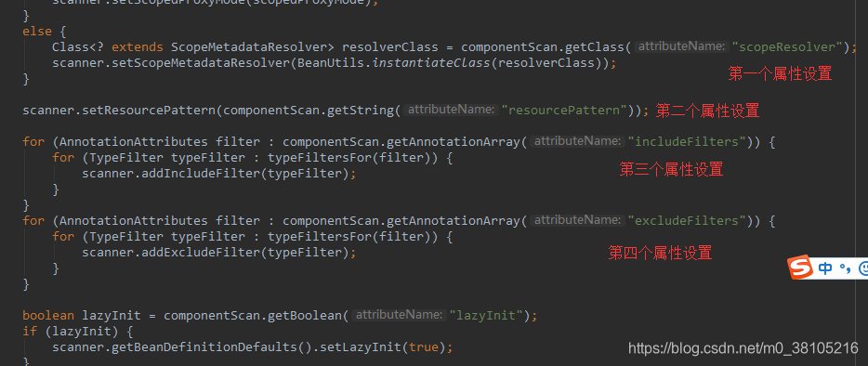Viewport: 868px width, 366px height.
Task: Click the attributeName hint before "resourcePattern"
Action: (x=451, y=110)
